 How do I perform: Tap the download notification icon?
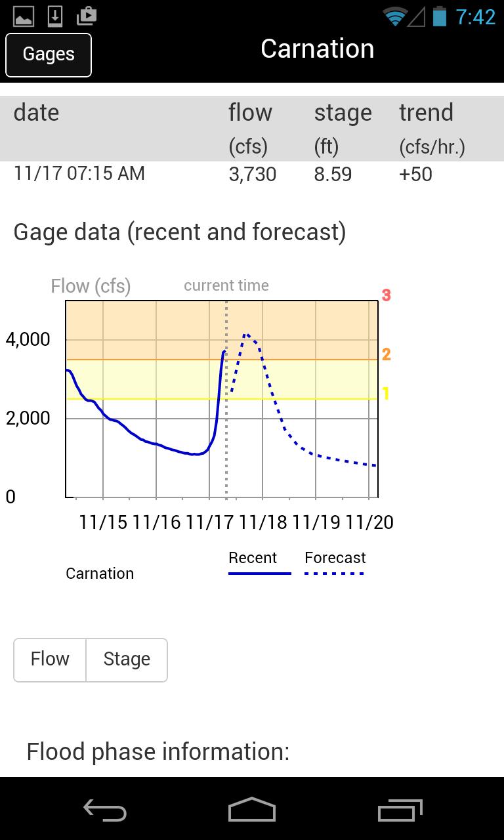[55, 16]
